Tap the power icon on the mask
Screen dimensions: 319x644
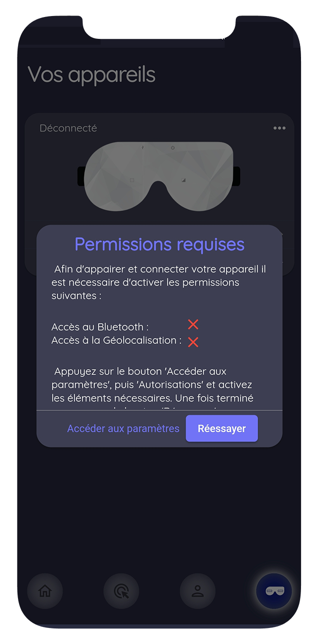click(x=173, y=148)
